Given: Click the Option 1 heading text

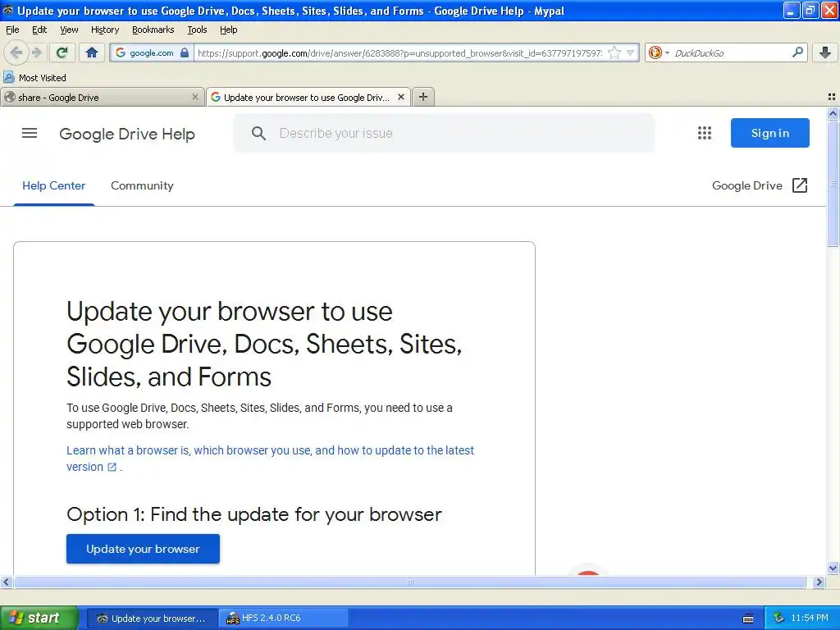Looking at the screenshot, I should coord(254,514).
